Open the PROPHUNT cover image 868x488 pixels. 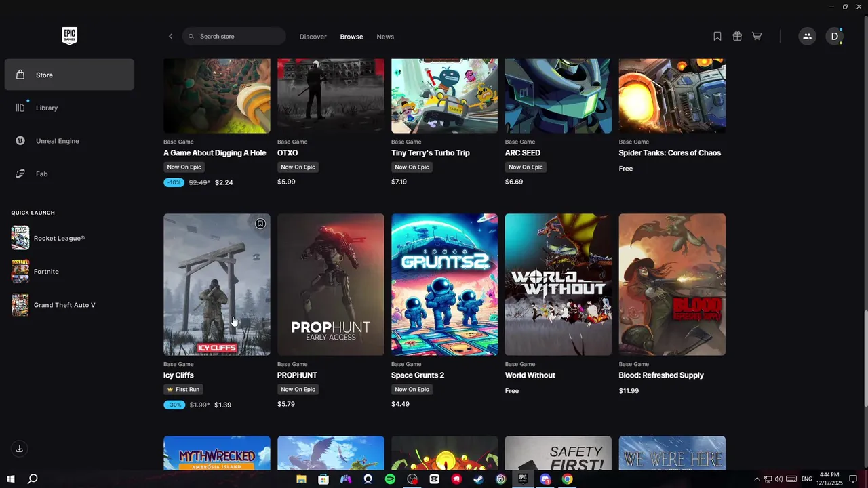[x=331, y=285]
